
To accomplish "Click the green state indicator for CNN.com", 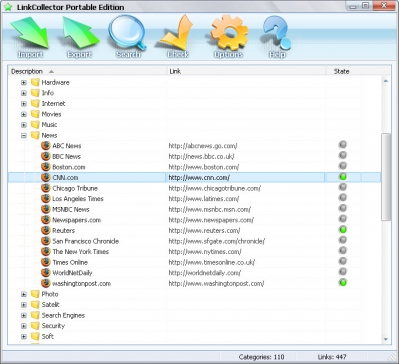I will tap(343, 177).
